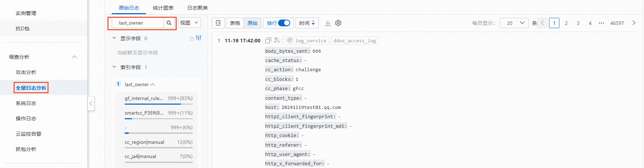Screen dimensions: 644x168
Task: Click the ddos_access_log tag
Action: 354,41
